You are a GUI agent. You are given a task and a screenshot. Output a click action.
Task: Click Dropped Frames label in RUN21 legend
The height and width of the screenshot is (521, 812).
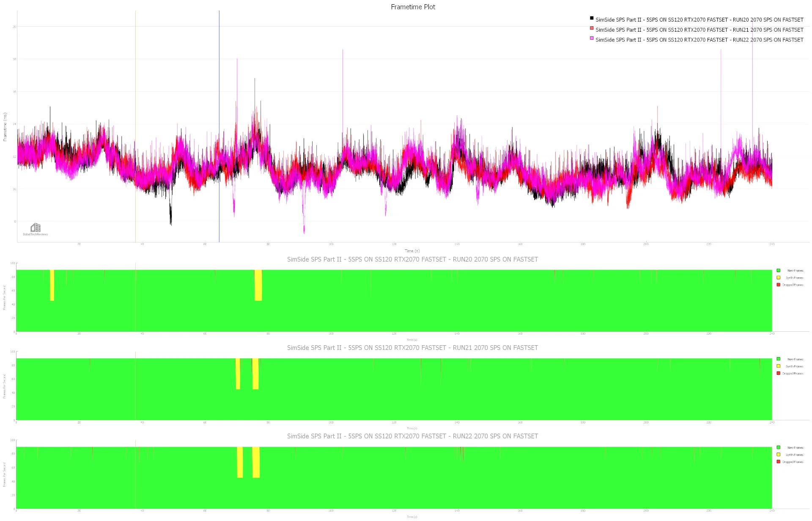pos(793,374)
